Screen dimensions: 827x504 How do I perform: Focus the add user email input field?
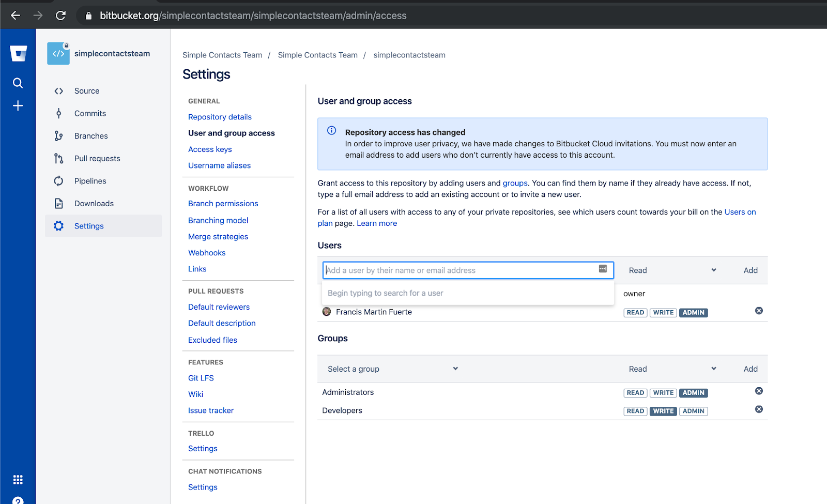[460, 270]
